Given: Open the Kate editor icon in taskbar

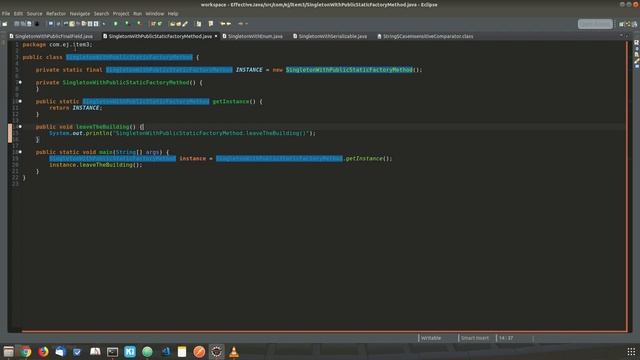Looking at the screenshot, I should pyautogui.click(x=130, y=351).
